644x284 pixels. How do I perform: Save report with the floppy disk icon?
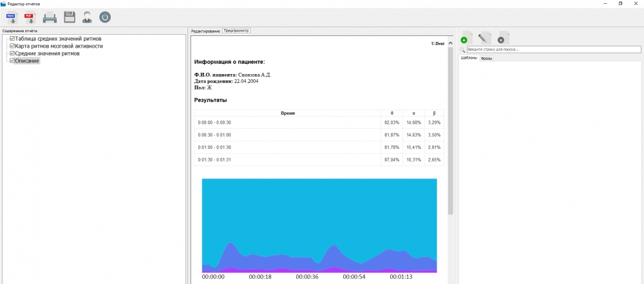tap(69, 17)
